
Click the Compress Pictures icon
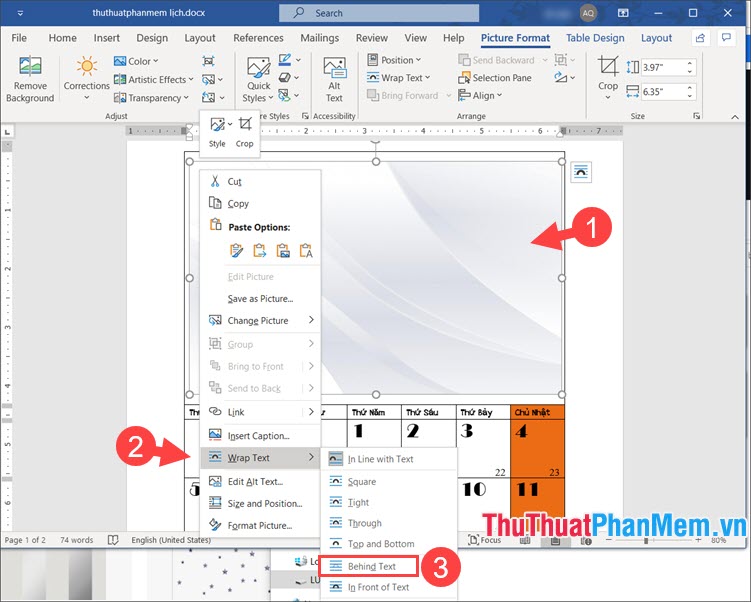click(x=208, y=61)
